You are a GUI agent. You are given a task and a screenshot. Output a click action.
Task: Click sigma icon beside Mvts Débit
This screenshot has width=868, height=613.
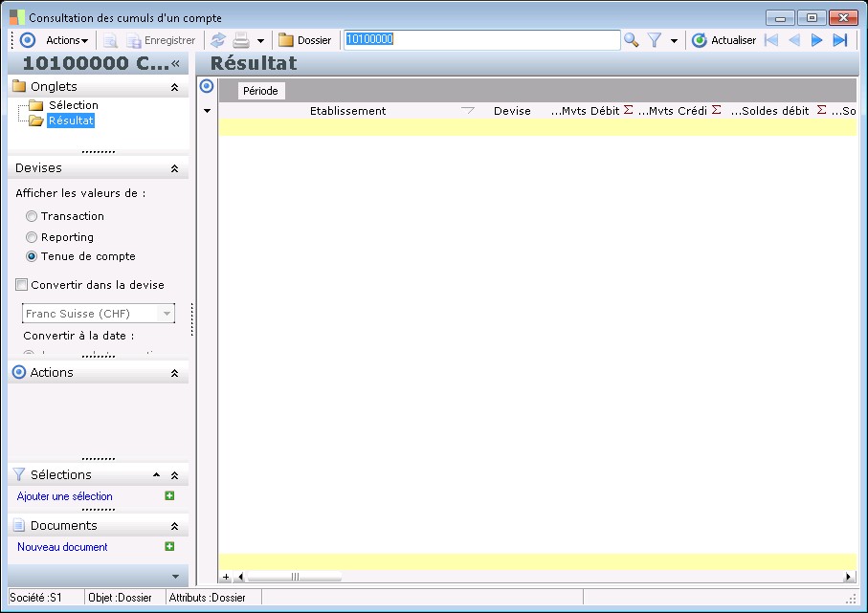click(629, 110)
